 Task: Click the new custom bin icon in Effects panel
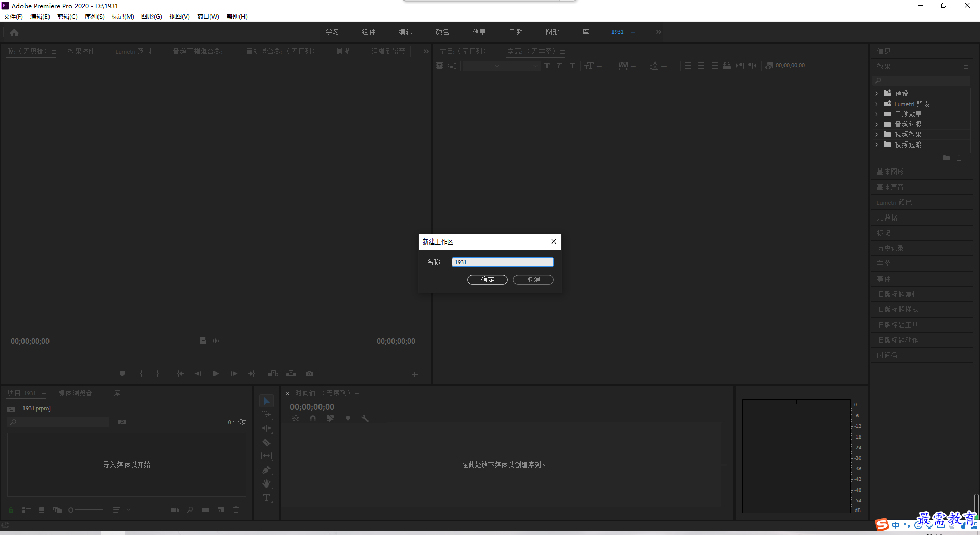[x=946, y=158]
